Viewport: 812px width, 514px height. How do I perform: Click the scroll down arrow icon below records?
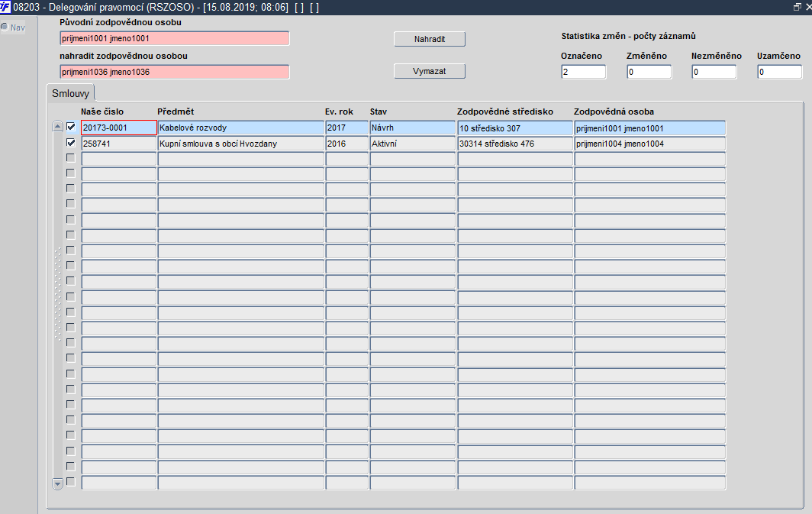58,484
